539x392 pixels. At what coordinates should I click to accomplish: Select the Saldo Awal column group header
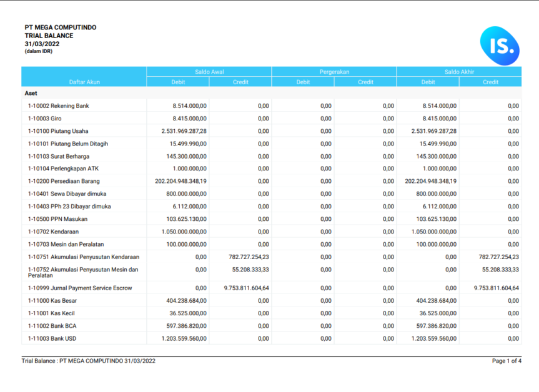(209, 72)
